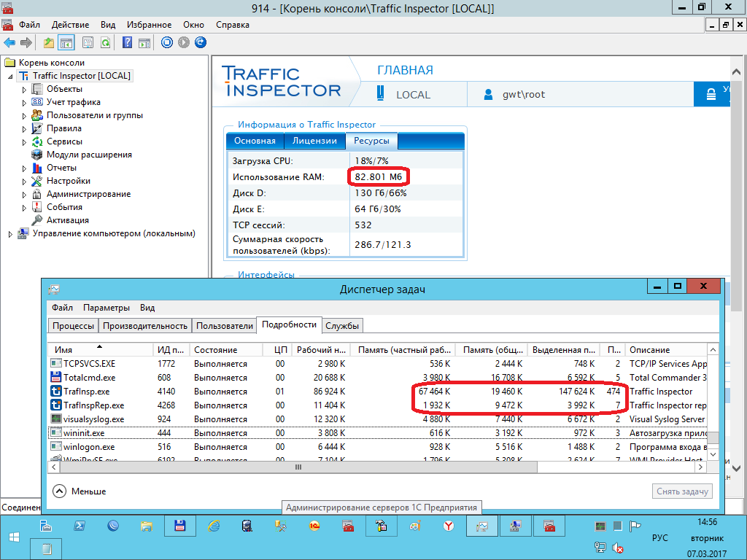Click the lock icon in blue header button
Viewport: 747px width, 560px height.
tap(711, 94)
